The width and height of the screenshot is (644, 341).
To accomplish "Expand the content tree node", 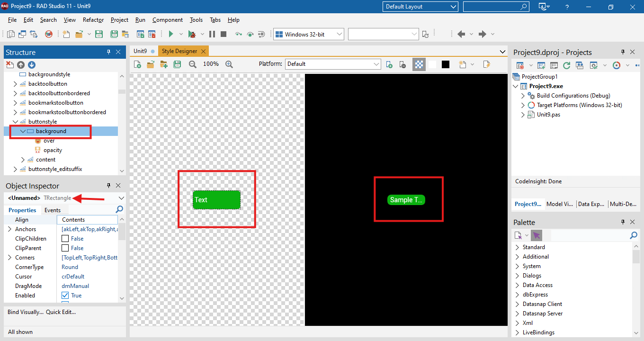I will point(23,160).
